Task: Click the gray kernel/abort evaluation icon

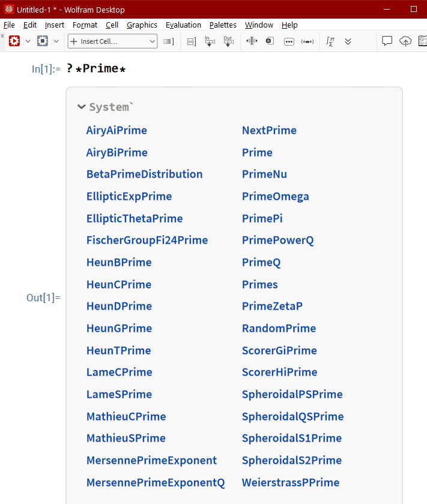Action: pos(43,41)
